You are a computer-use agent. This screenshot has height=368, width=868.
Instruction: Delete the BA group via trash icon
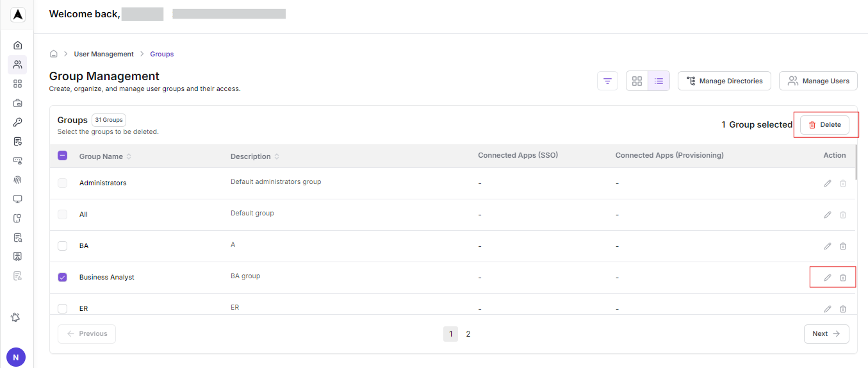click(x=843, y=246)
